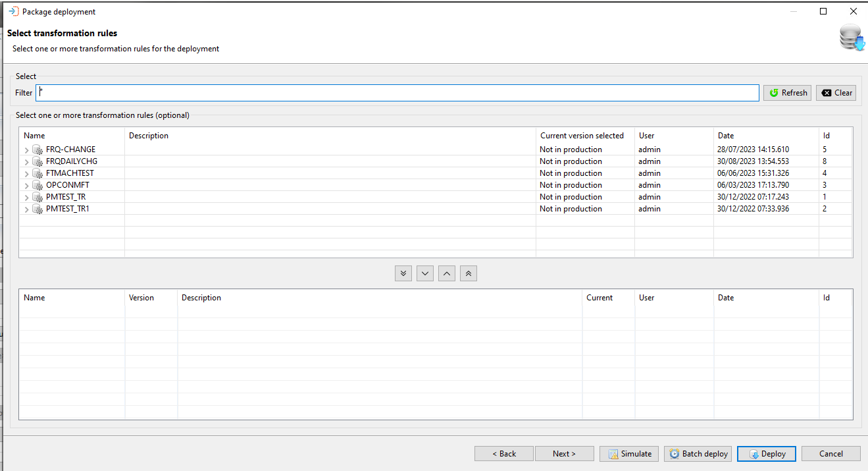Click the admin user cell for FRQDAILYCHG
Screen dimensions: 868x471
point(650,161)
